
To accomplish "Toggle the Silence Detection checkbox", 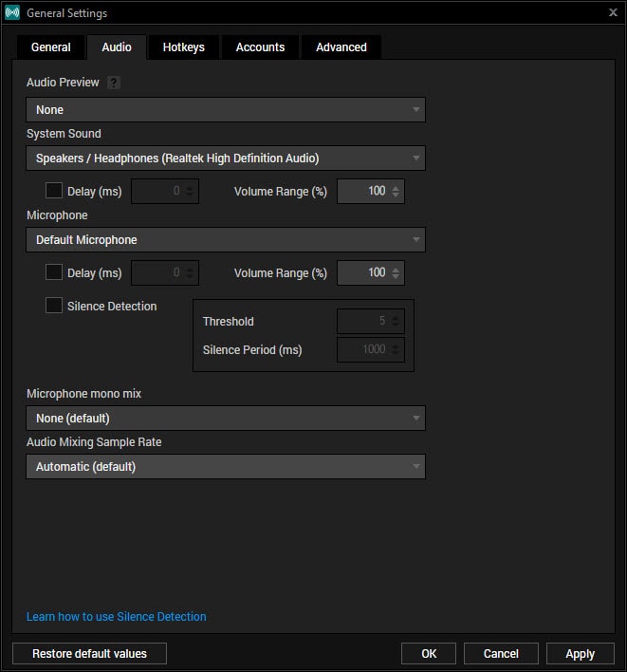I will 54,306.
